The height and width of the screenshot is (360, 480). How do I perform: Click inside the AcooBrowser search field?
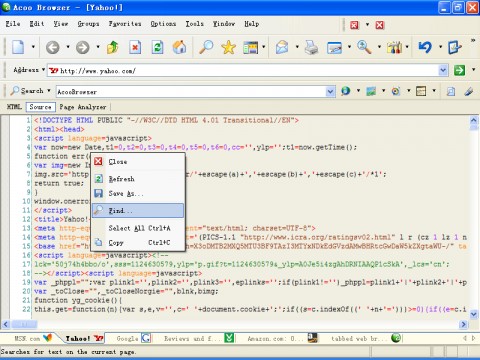click(191, 91)
